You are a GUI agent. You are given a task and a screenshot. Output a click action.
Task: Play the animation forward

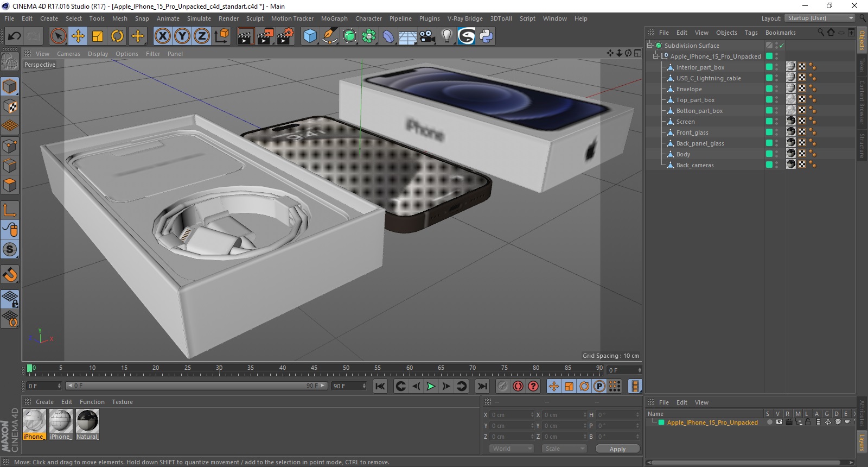431,386
